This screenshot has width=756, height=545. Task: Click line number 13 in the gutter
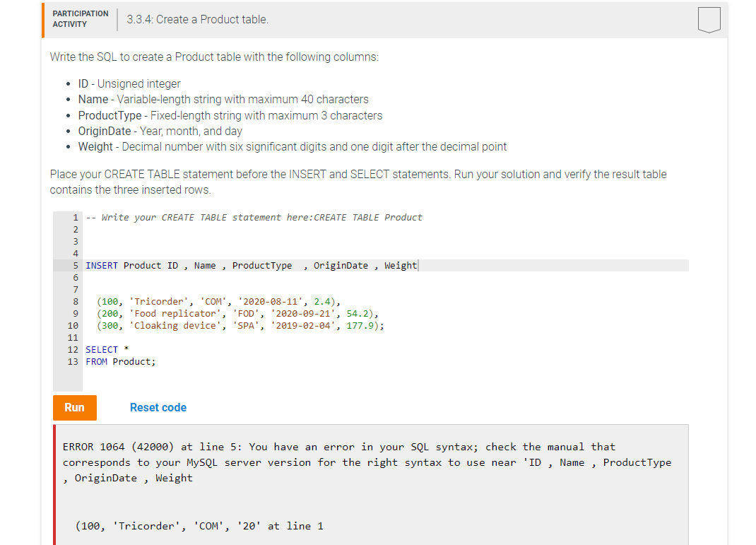tap(71, 361)
